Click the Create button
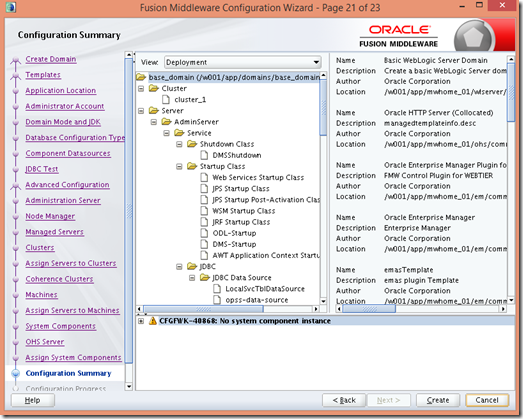523x419 pixels. (438, 400)
